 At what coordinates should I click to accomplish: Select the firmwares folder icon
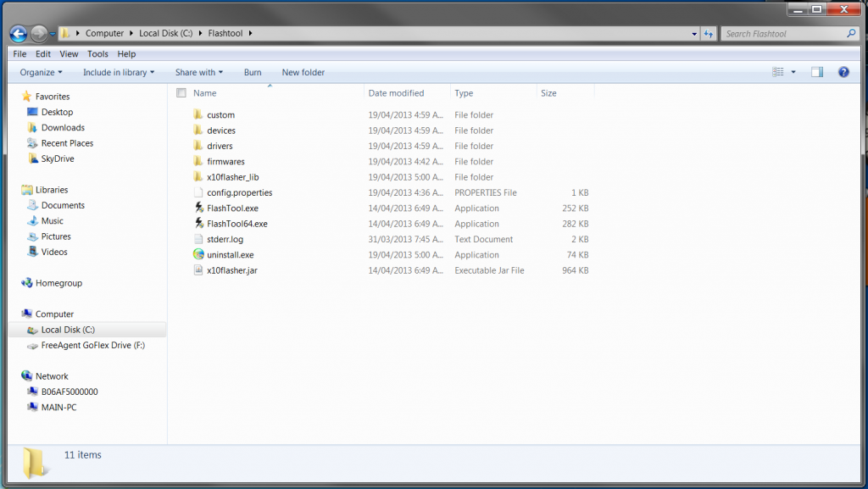(x=198, y=161)
